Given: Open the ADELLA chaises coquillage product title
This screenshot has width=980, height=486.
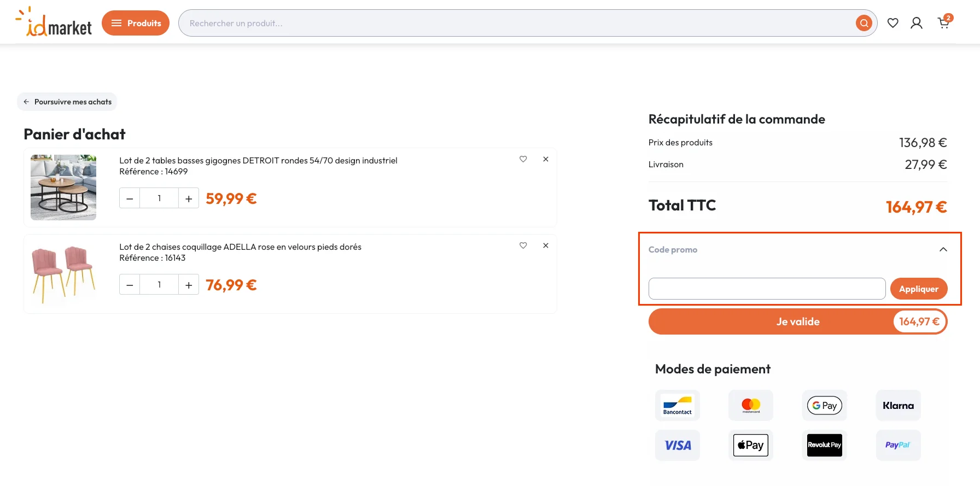Looking at the screenshot, I should coord(240,247).
